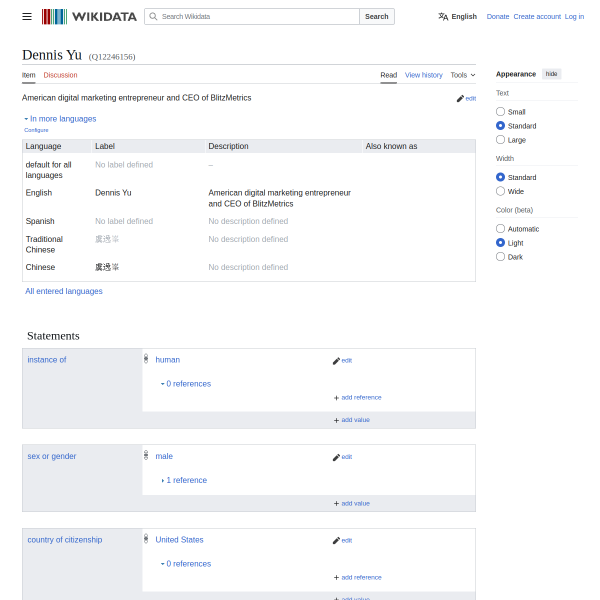Screen dimensions: 600x600
Task: Click the WIKIDATA wordmark text
Action: tap(104, 17)
